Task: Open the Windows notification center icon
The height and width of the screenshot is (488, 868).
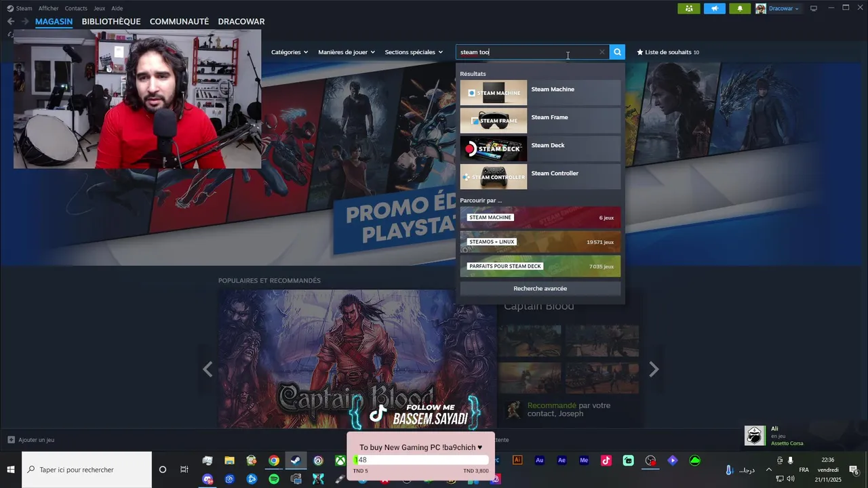Action: click(854, 470)
